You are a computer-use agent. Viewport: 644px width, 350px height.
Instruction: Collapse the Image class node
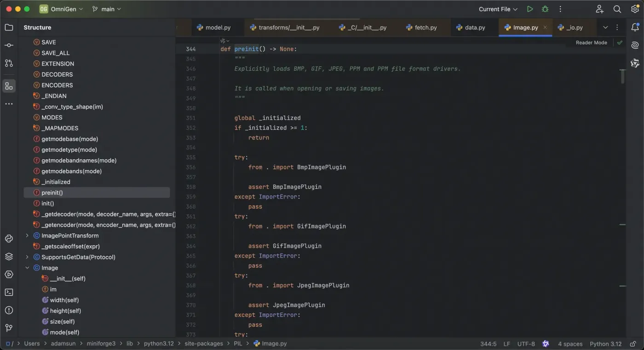27,268
